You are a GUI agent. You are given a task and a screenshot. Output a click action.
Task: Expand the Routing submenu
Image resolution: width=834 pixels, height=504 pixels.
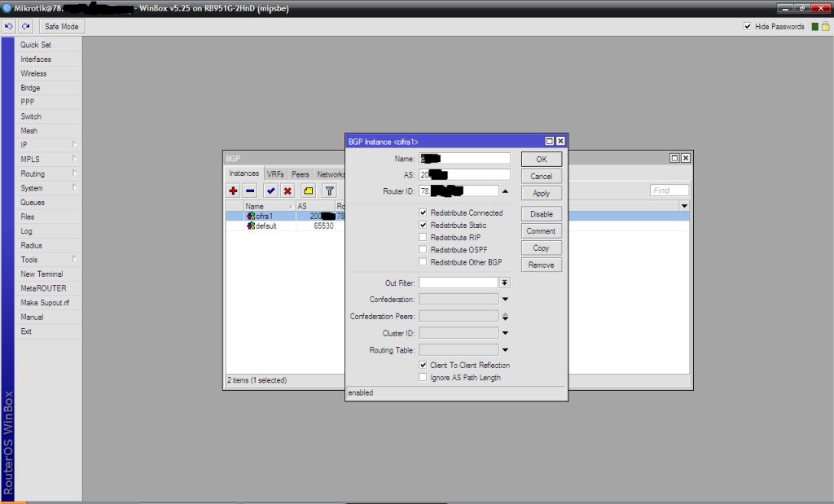click(74, 173)
